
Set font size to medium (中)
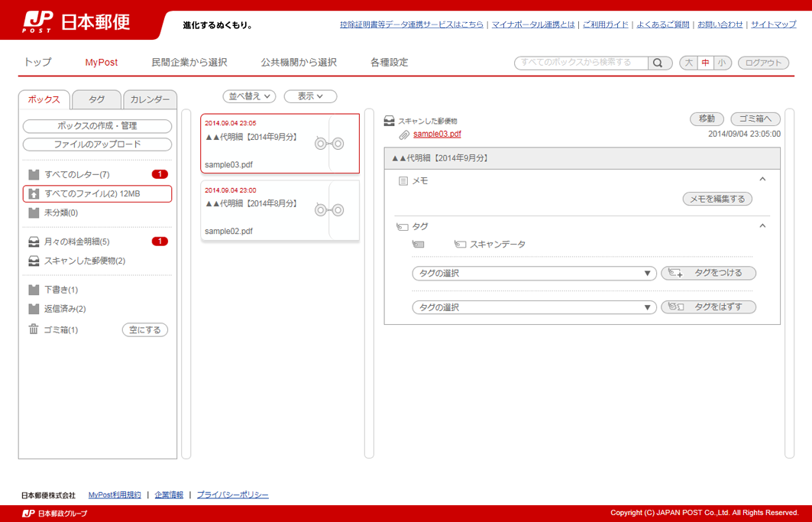(x=705, y=63)
